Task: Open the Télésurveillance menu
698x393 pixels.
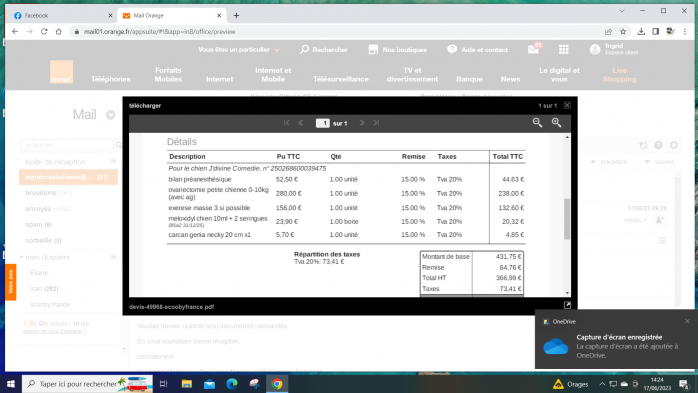Action: [341, 79]
